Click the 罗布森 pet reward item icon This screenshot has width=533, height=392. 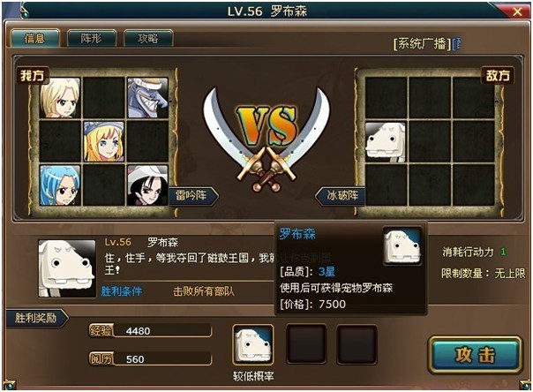click(x=253, y=344)
